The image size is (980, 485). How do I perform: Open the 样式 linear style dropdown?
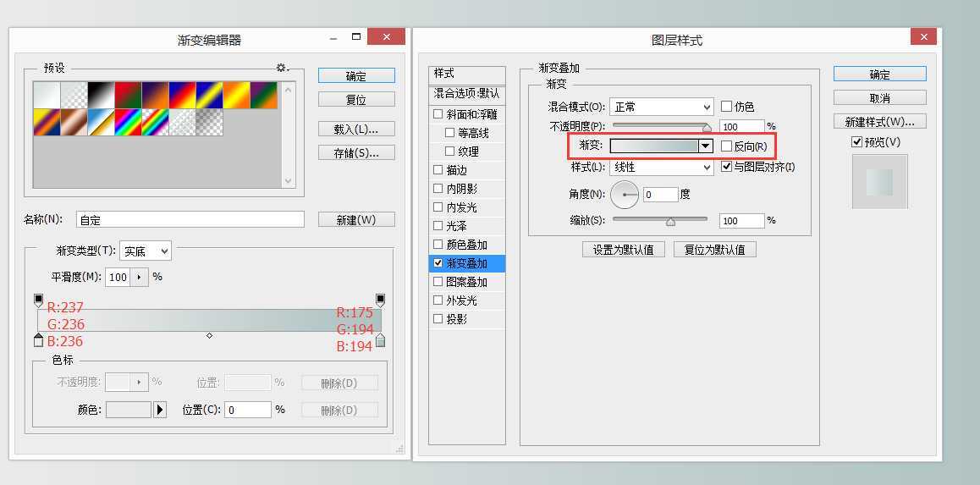661,168
